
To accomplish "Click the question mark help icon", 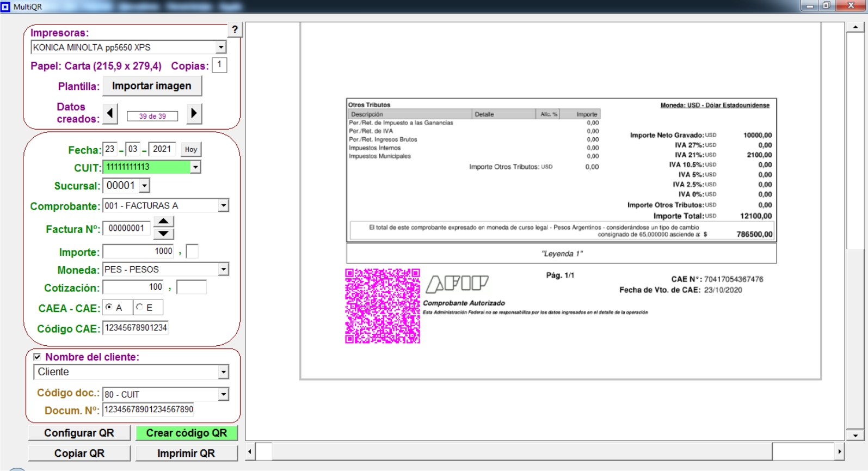I will (x=235, y=30).
